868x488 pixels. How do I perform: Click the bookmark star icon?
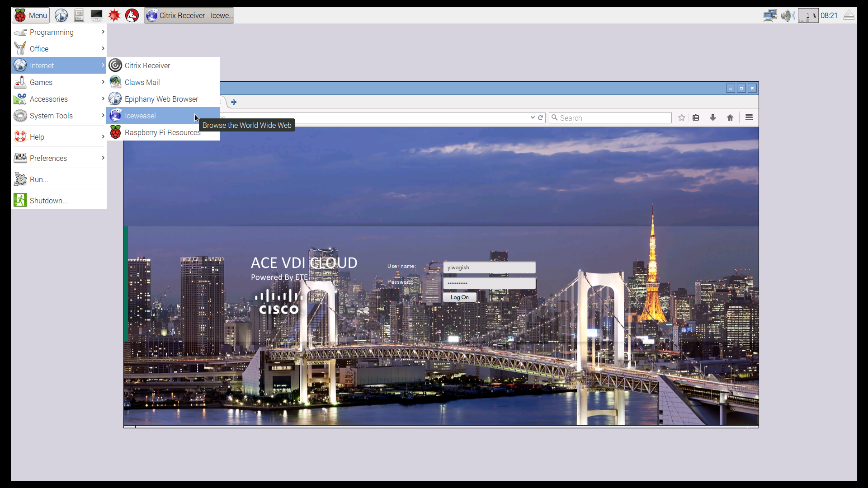682,118
